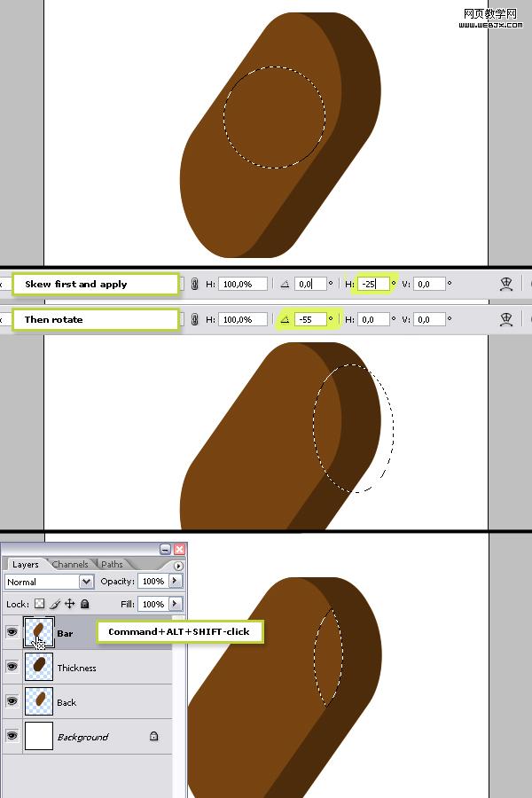Lock image pixels with the brush lock icon
This screenshot has width=532, height=798.
click(55, 604)
